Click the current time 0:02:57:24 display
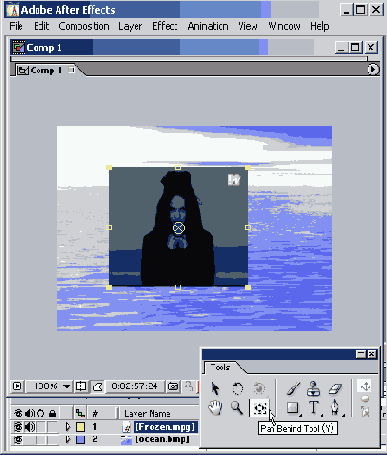The height and width of the screenshot is (455, 387). pyautogui.click(x=134, y=386)
